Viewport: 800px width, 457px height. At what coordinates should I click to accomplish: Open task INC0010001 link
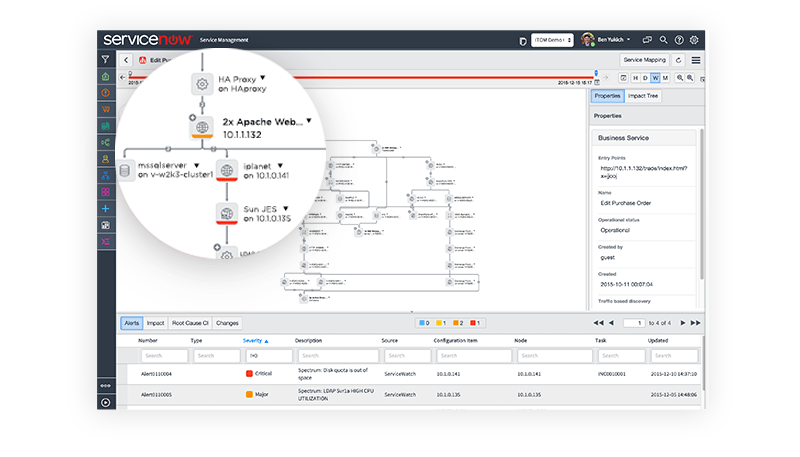[x=612, y=374]
